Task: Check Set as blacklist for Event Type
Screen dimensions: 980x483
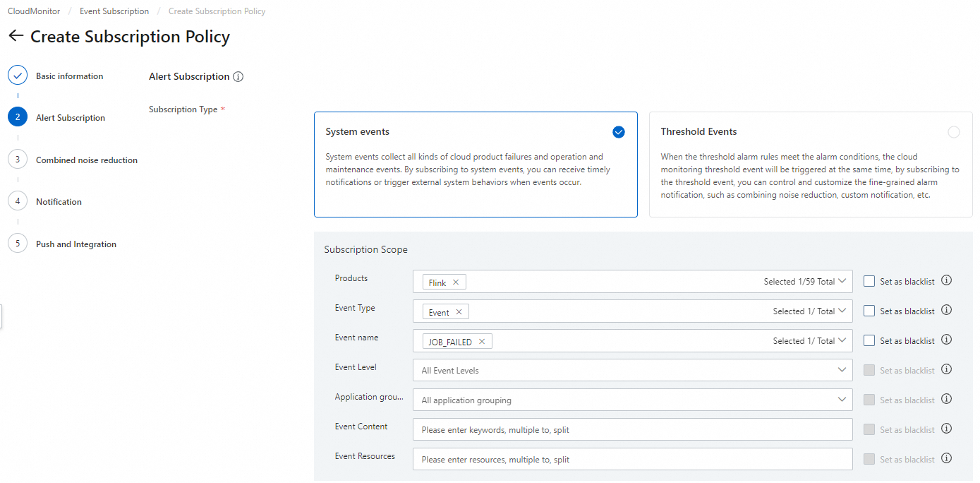Action: click(x=869, y=311)
